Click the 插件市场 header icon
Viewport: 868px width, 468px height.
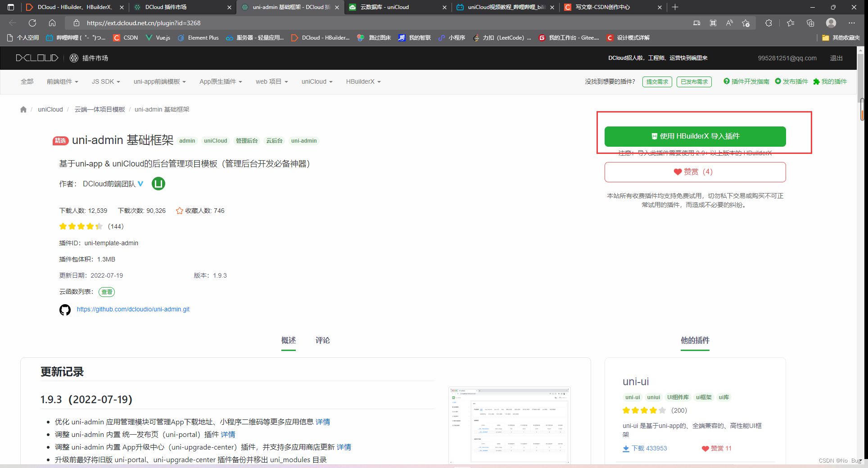[74, 58]
